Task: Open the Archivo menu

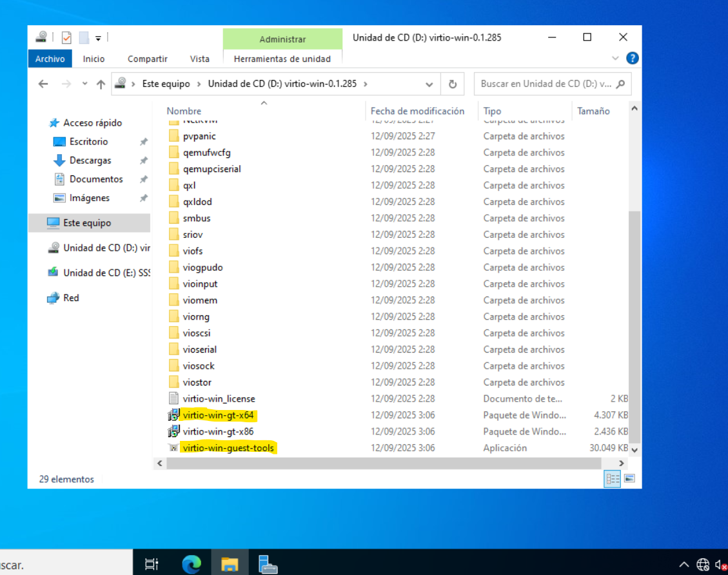Action: tap(50, 59)
